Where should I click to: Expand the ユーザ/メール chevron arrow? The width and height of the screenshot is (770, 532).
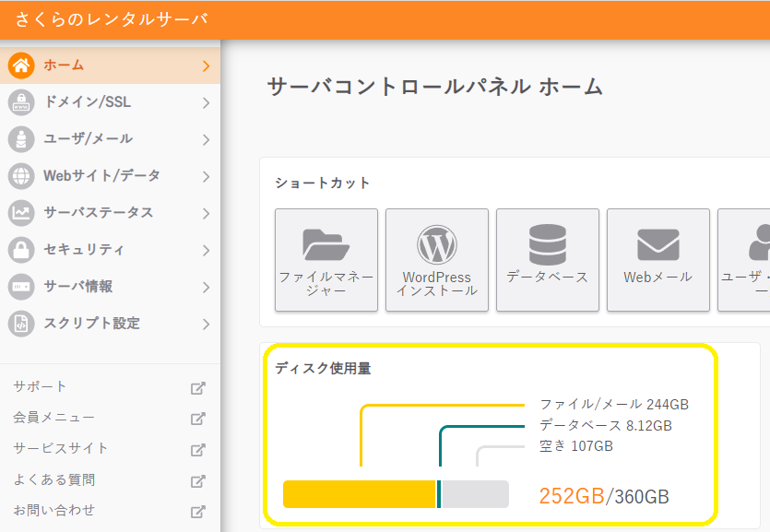[x=207, y=140]
